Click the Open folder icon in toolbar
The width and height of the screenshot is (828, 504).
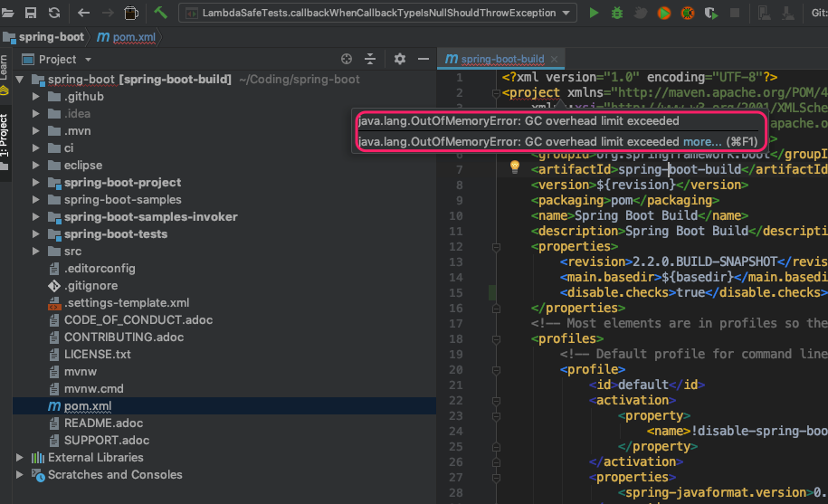(7, 13)
